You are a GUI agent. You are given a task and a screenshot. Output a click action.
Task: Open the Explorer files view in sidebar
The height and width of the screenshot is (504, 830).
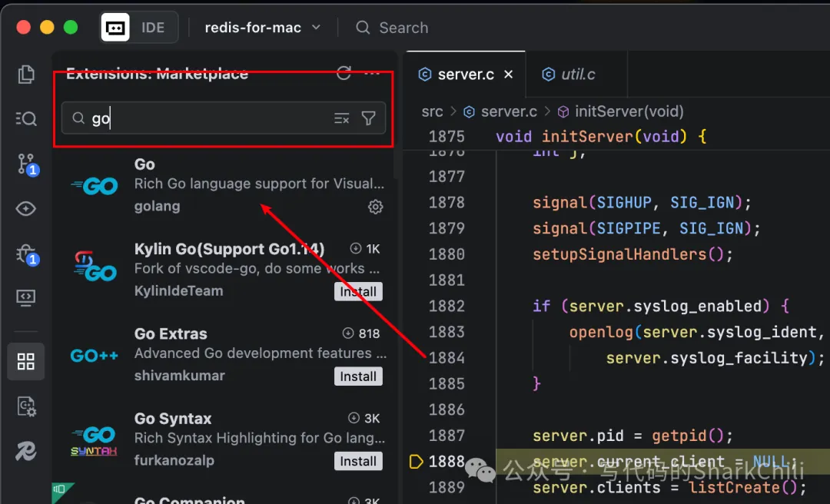26,74
